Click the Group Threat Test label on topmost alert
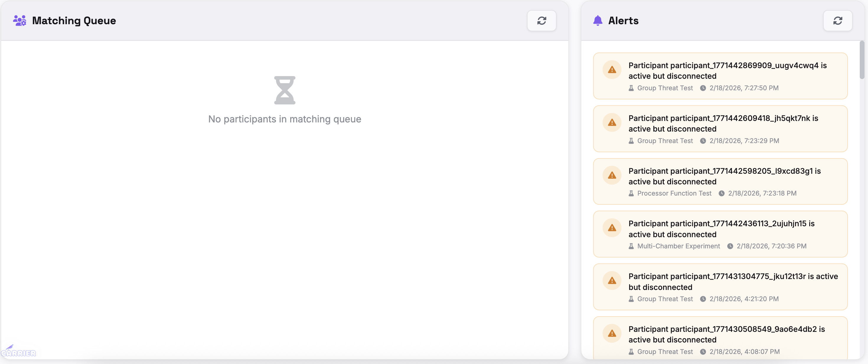Image resolution: width=868 pixels, height=364 pixels. click(x=665, y=88)
